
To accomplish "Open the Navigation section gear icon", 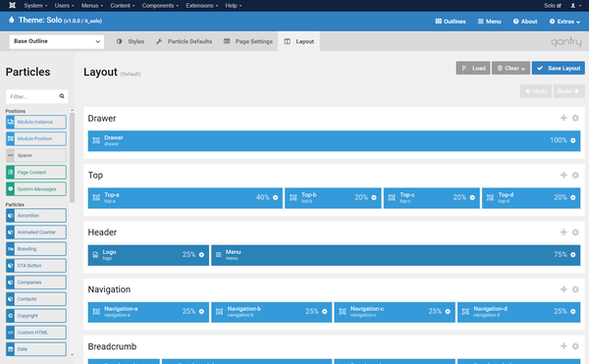I will pos(575,289).
